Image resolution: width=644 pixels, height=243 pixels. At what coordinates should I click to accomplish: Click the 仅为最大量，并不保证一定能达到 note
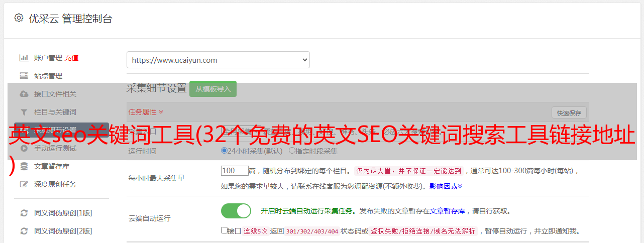click(x=409, y=171)
